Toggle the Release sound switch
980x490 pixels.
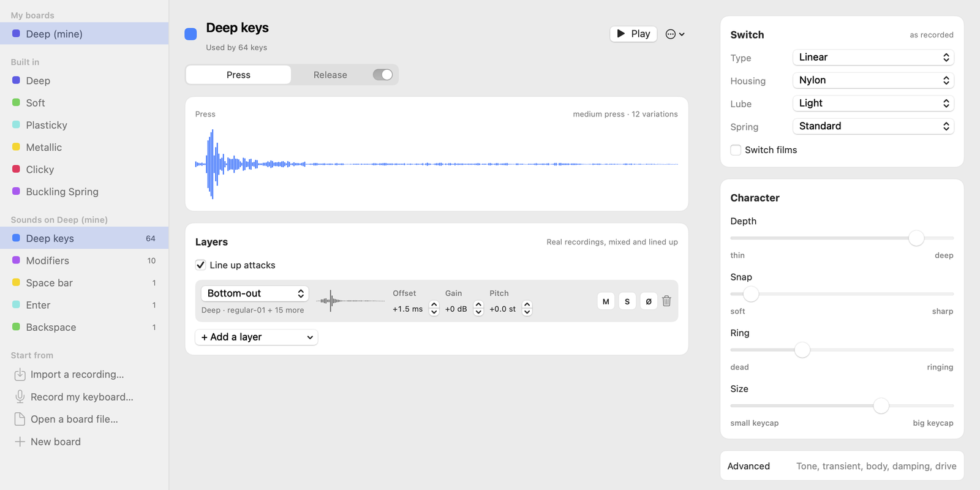383,75
